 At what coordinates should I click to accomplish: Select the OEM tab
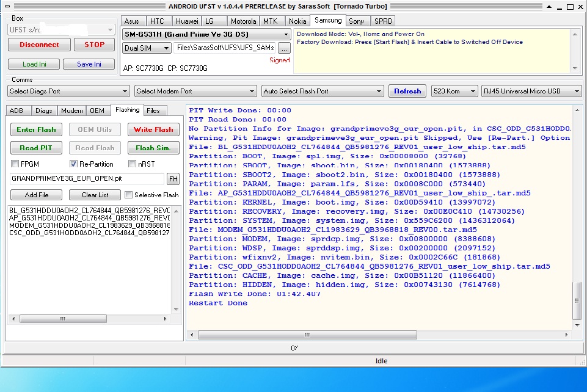tap(97, 111)
